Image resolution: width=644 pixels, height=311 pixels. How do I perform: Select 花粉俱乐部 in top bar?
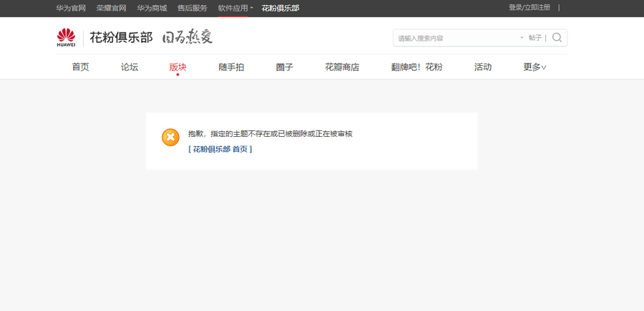[x=280, y=8]
